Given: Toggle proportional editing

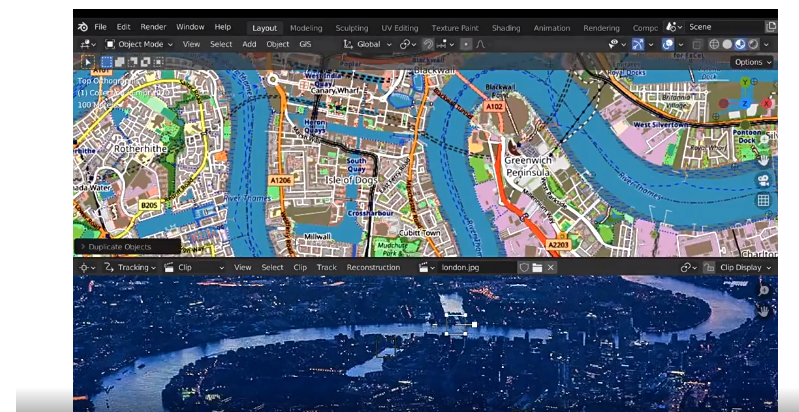Looking at the screenshot, I should 466,44.
